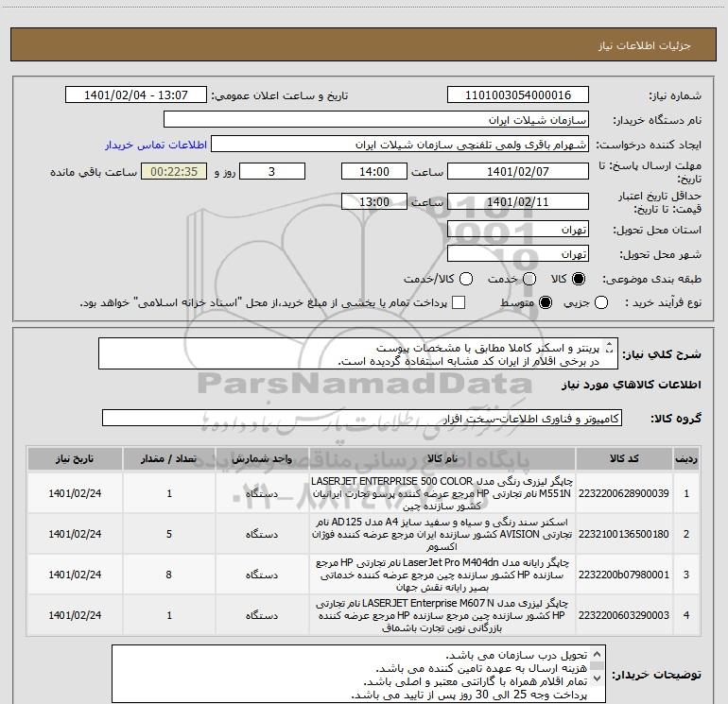Click scroll down arrow in buyer notes

coord(598,678)
